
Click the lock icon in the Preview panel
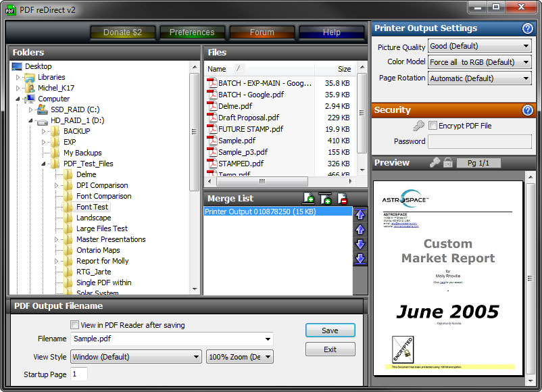pos(448,164)
